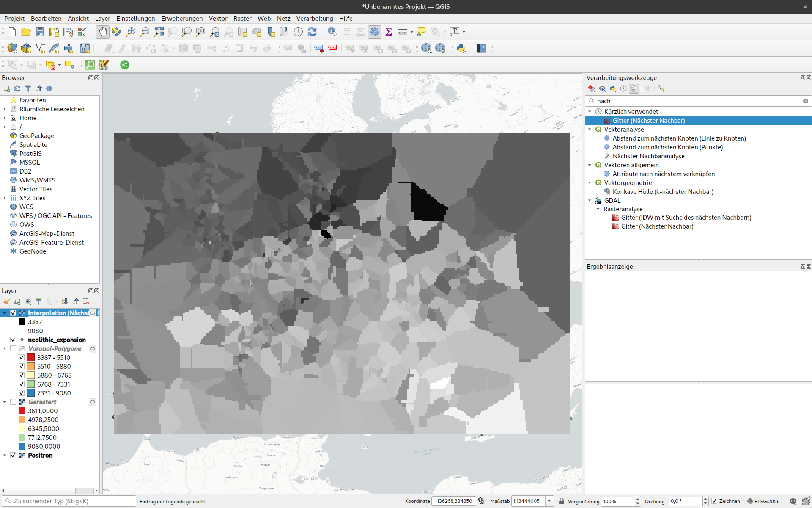
Task: Click red swatch for 3387 - 5510
Action: (x=31, y=357)
